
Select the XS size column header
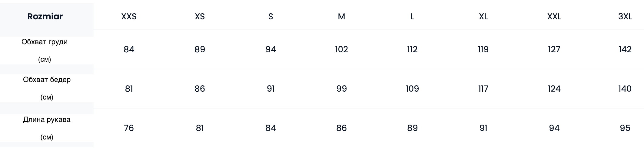200,17
